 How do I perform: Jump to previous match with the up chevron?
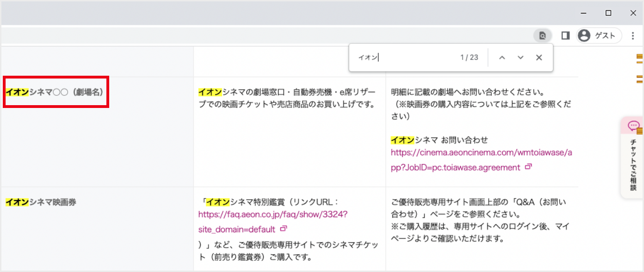click(x=502, y=57)
